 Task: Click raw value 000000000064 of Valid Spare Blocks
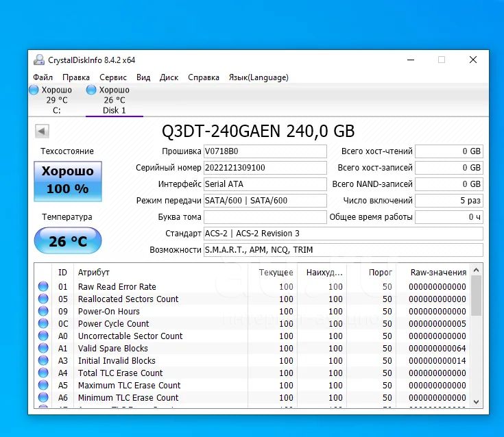click(x=437, y=349)
